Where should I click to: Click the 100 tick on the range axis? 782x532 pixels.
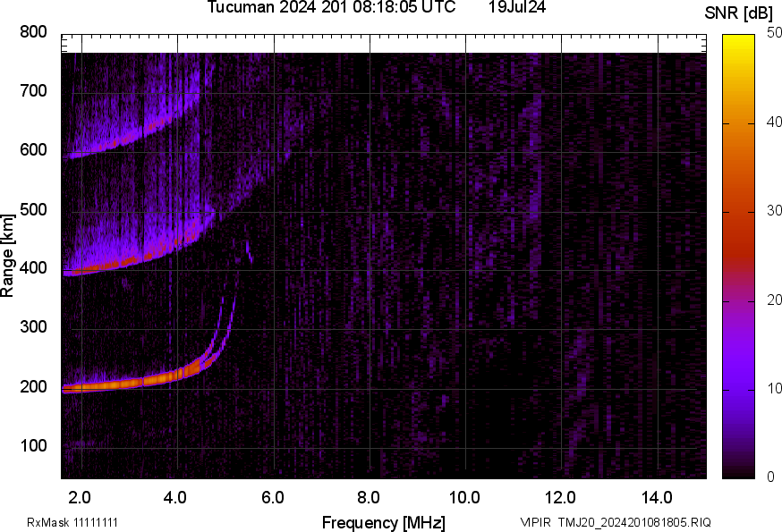(x=33, y=447)
